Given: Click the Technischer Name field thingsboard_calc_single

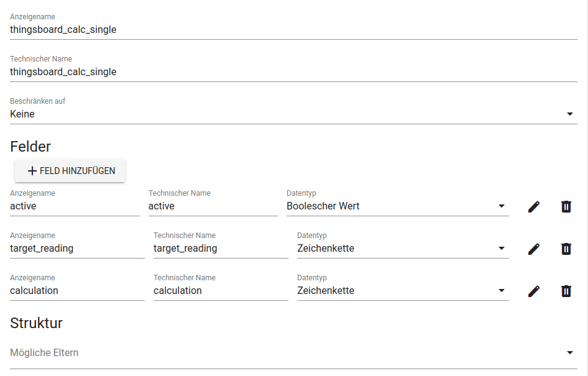Looking at the screenshot, I should click(x=293, y=72).
